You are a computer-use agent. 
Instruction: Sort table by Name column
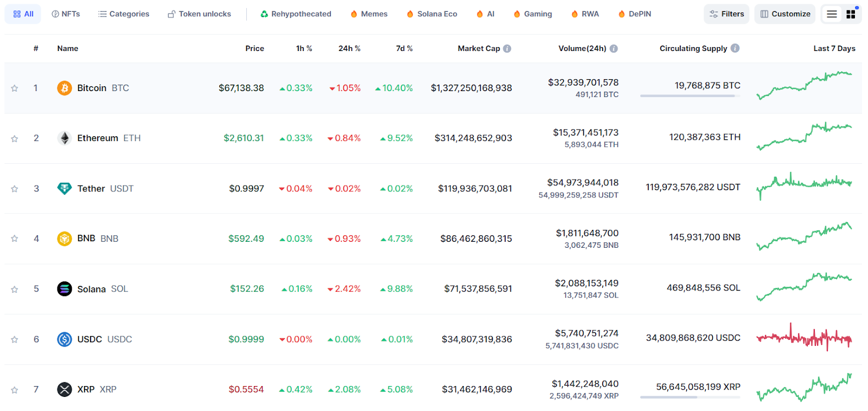[x=68, y=48]
